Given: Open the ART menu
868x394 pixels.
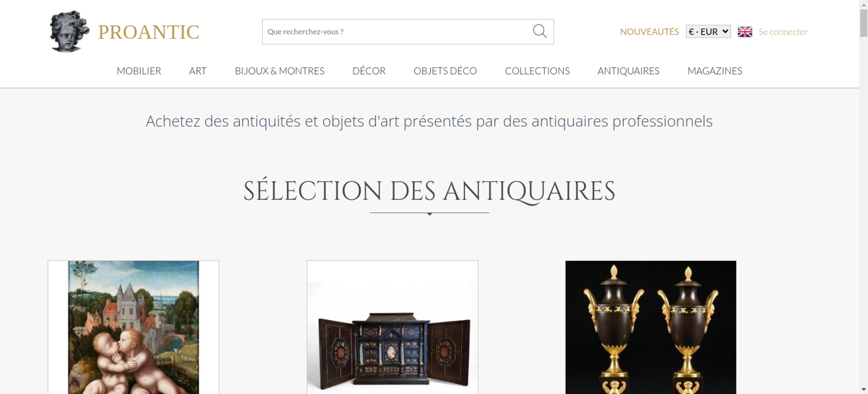Looking at the screenshot, I should 198,71.
